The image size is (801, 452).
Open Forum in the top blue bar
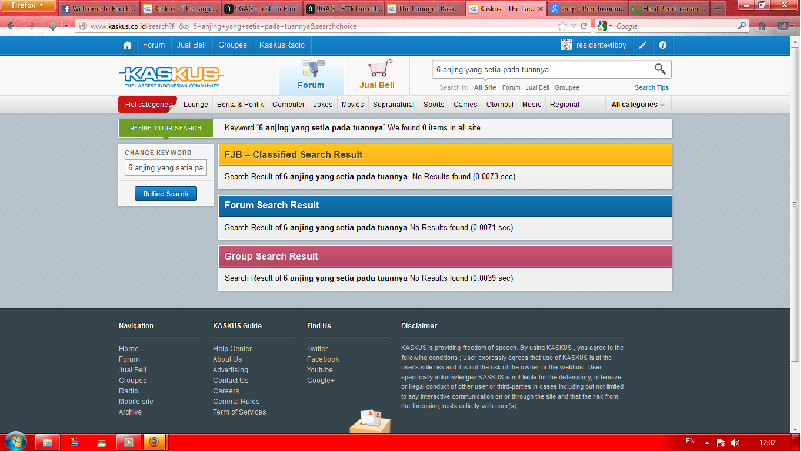[x=154, y=45]
